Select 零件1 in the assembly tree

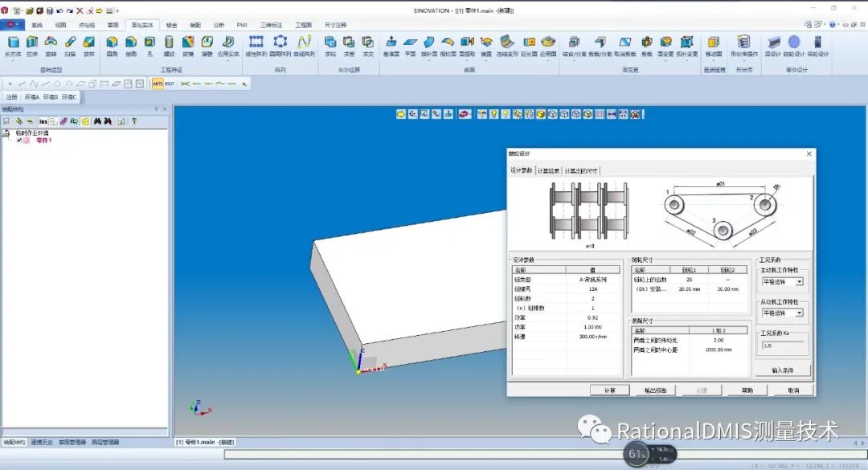tap(43, 141)
